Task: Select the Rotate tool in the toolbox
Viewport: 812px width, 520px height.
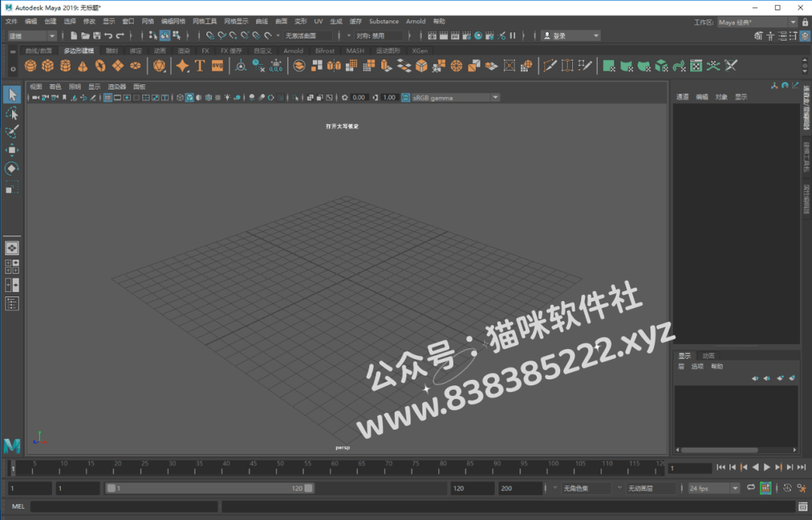Action: [12, 169]
